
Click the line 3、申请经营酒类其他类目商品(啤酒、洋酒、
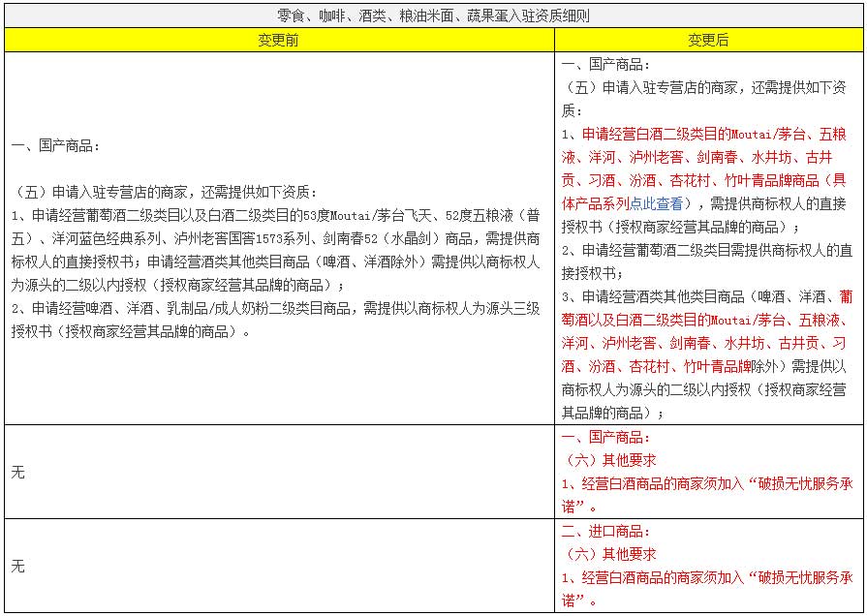(706, 296)
